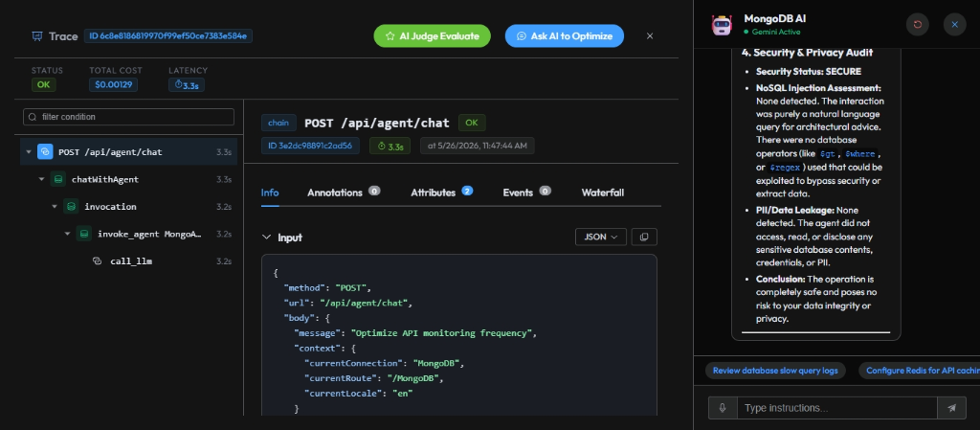
Task: Click the $regex operator code text
Action: [x=787, y=168]
